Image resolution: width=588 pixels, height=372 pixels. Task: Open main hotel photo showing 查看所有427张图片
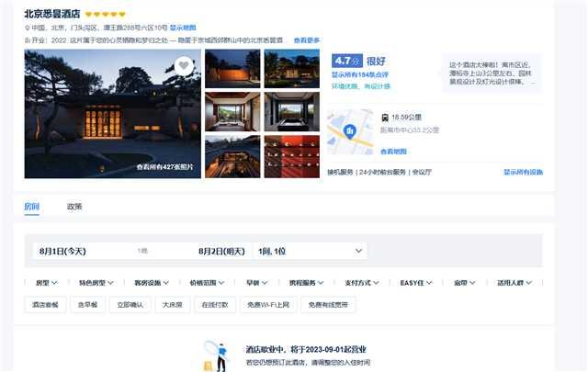pos(112,113)
